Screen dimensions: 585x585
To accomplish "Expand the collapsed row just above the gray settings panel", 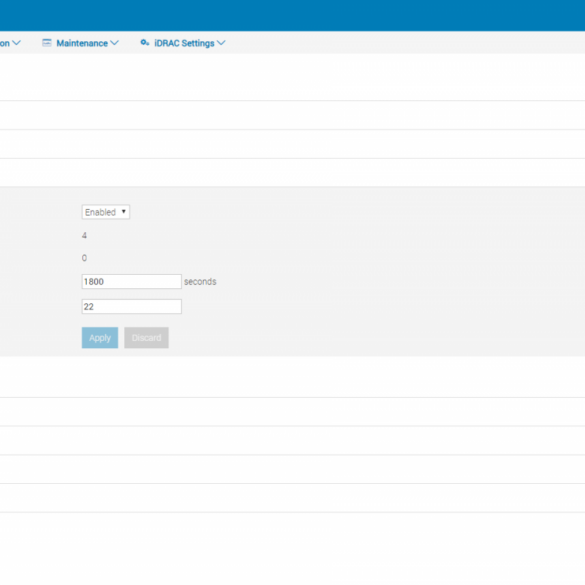I will point(292,172).
